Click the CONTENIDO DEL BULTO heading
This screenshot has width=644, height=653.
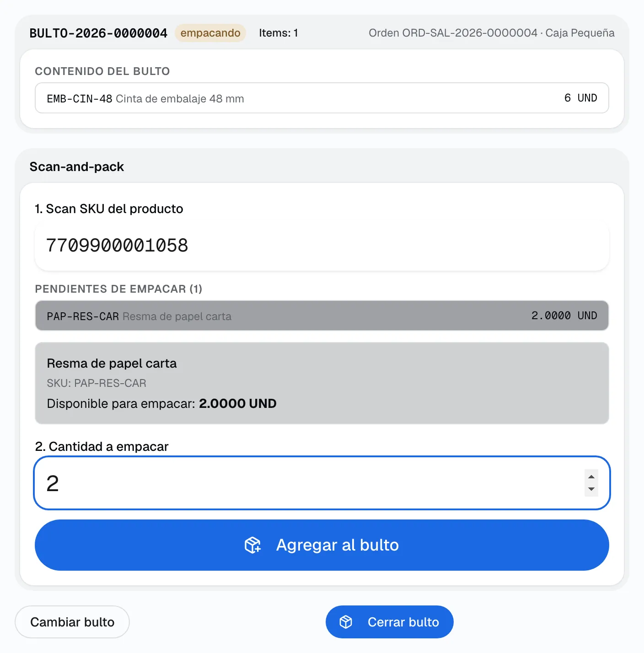coord(102,71)
